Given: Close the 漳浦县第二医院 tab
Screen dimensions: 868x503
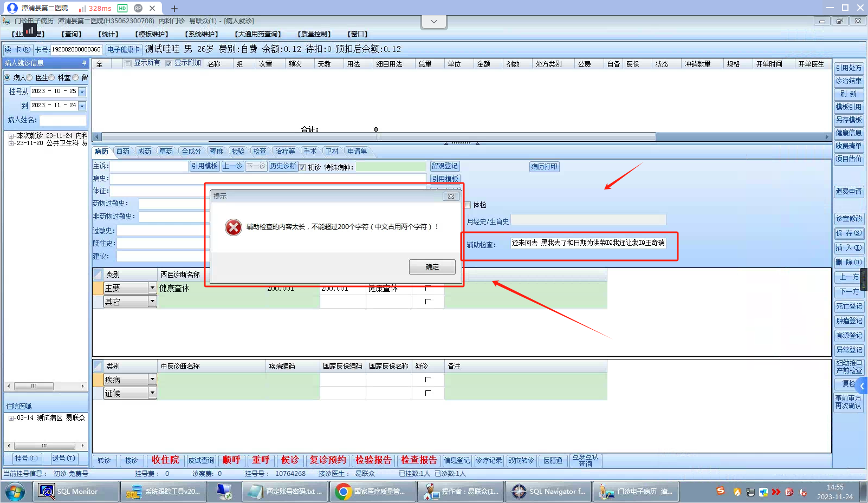Looking at the screenshot, I should pyautogui.click(x=152, y=8).
